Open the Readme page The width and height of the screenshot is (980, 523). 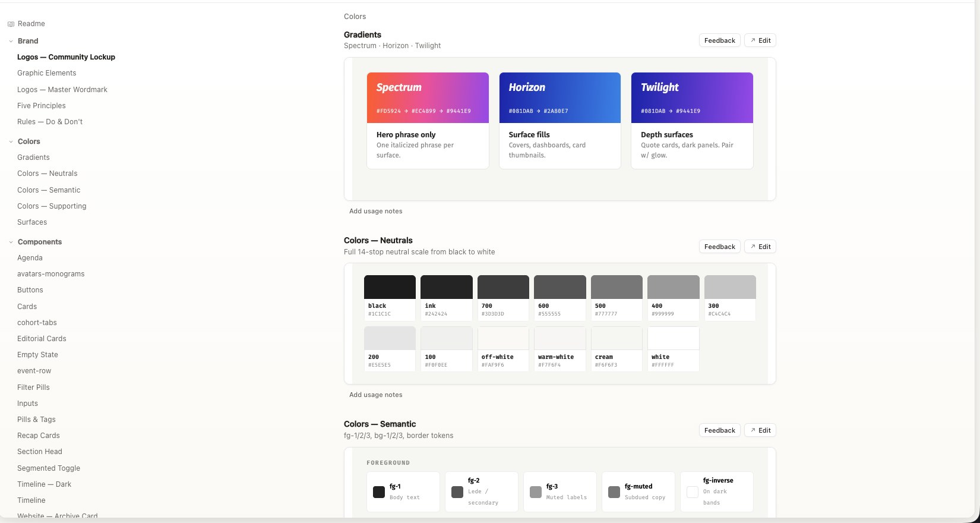coord(31,24)
